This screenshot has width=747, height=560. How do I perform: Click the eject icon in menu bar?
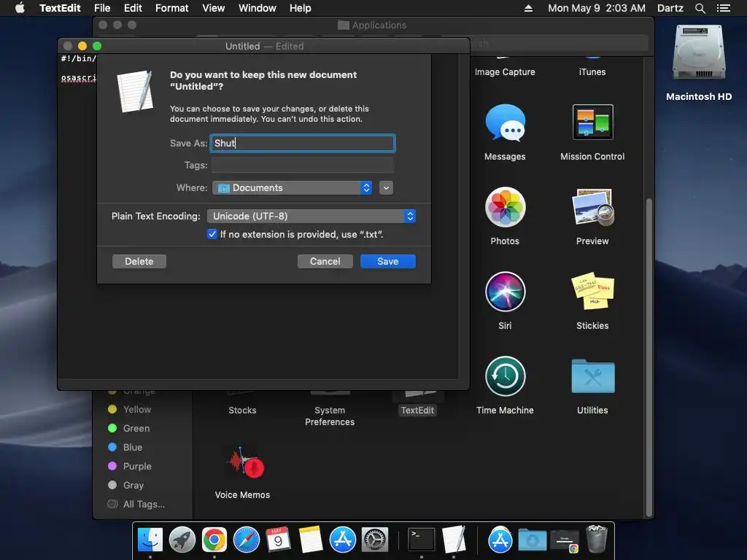tap(528, 8)
